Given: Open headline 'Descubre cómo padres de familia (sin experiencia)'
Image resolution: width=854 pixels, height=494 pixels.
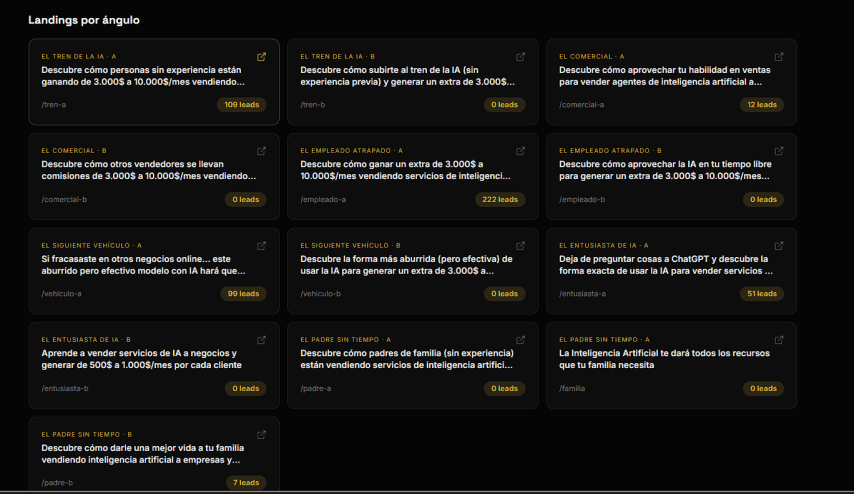Looking at the screenshot, I should click(407, 359).
